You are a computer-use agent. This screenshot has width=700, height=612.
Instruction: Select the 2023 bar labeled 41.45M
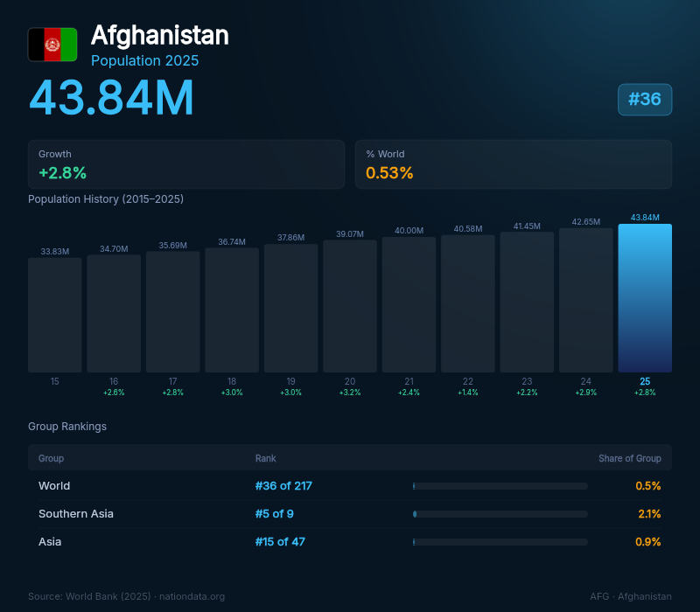click(527, 302)
